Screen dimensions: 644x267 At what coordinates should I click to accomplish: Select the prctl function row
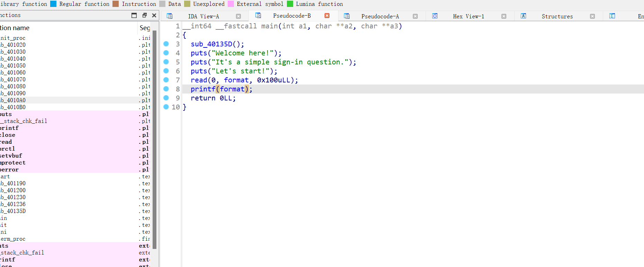(75, 149)
